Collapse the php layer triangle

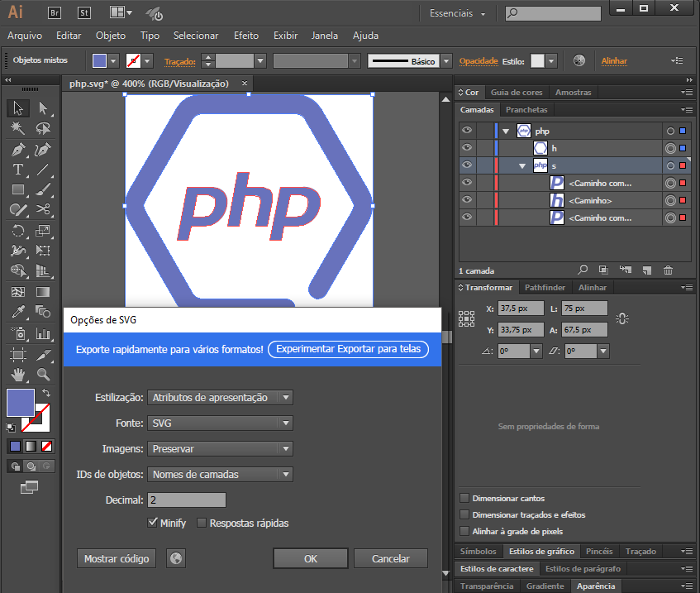506,132
